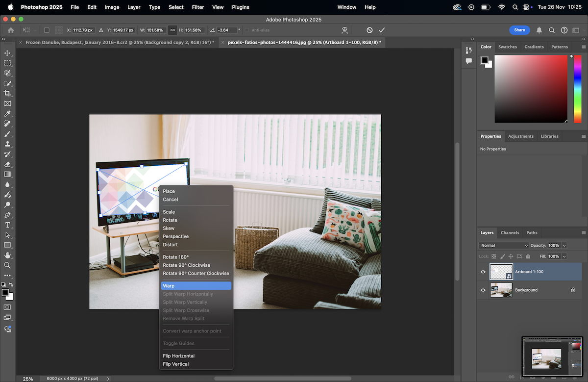The height and width of the screenshot is (382, 588).
Task: Cancel the transform in options bar
Action: point(369,30)
